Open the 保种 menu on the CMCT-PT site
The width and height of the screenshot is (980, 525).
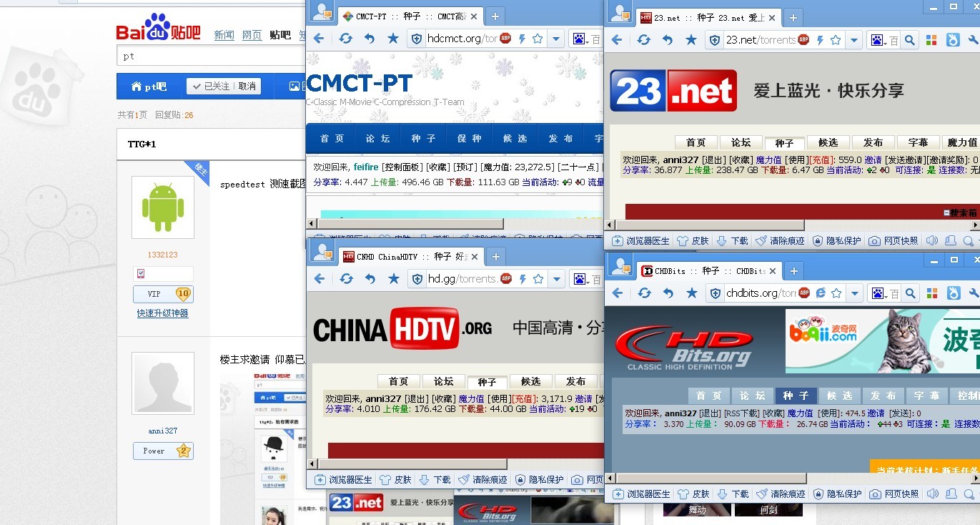470,139
